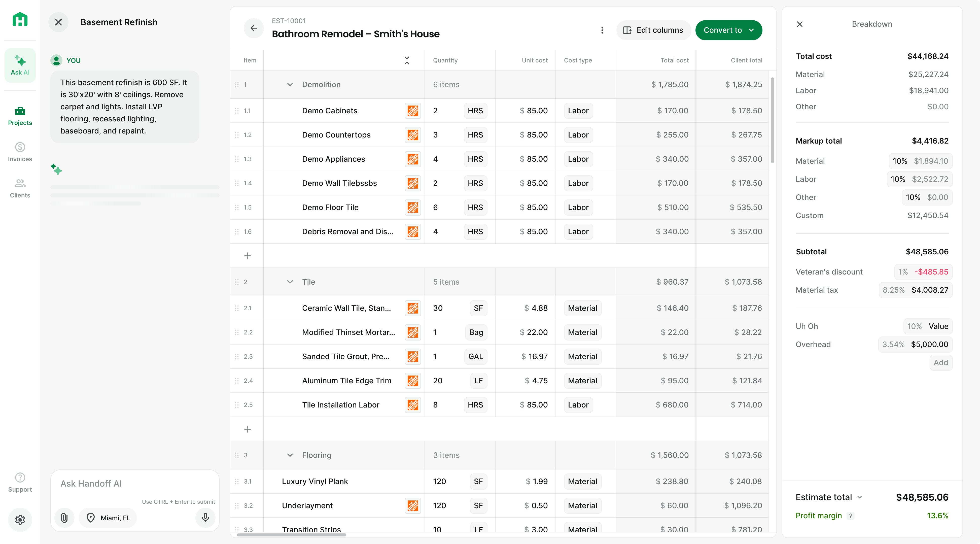
Task: Expand the Estimate total chevron
Action: (860, 497)
